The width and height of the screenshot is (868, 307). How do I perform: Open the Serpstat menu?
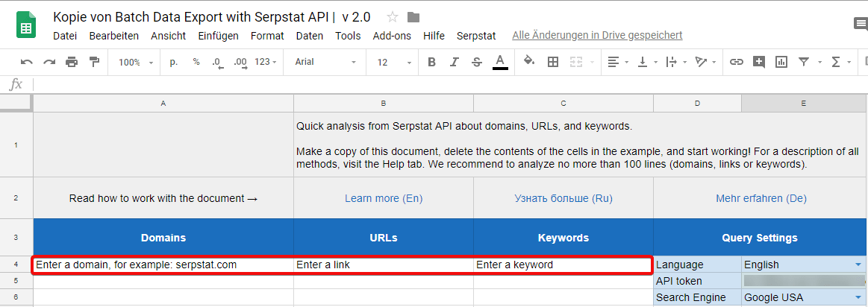tap(476, 36)
